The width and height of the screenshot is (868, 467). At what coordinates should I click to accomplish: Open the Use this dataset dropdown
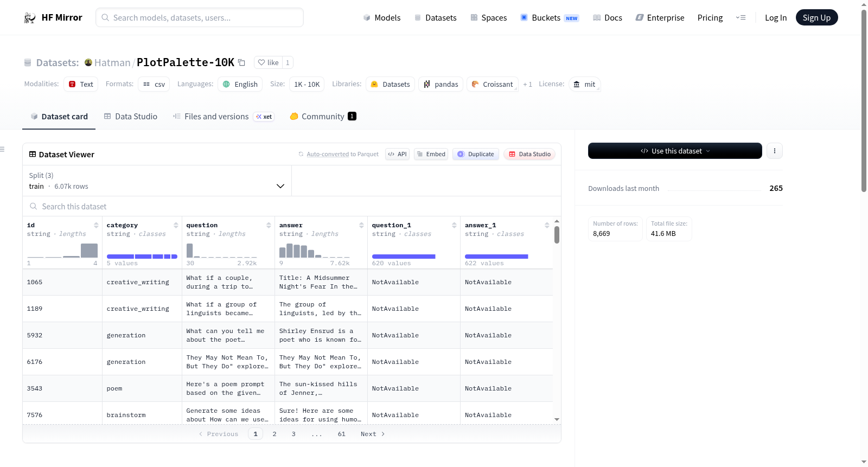[x=675, y=151]
